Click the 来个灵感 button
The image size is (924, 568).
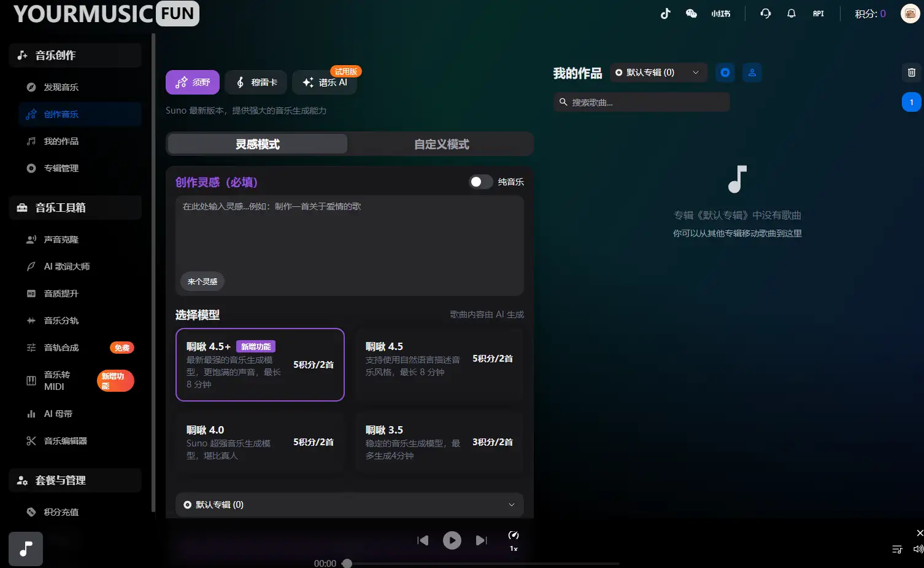point(202,281)
